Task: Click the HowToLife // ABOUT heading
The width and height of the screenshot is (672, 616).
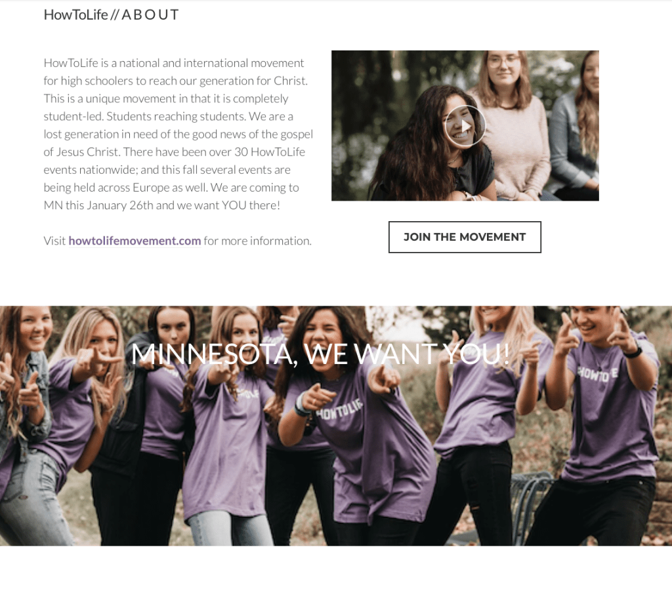Action: [x=111, y=14]
